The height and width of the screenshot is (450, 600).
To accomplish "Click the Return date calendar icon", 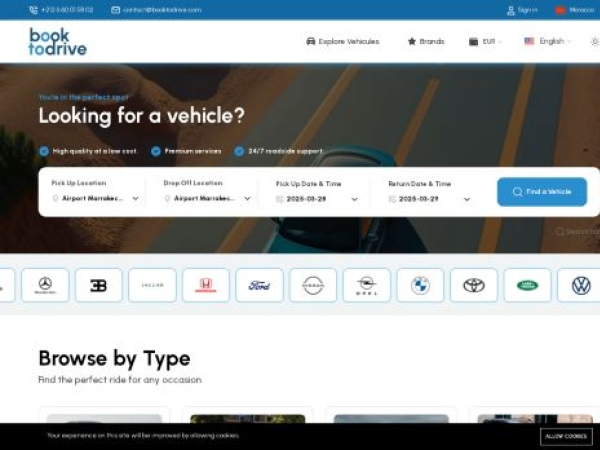I will pyautogui.click(x=392, y=199).
